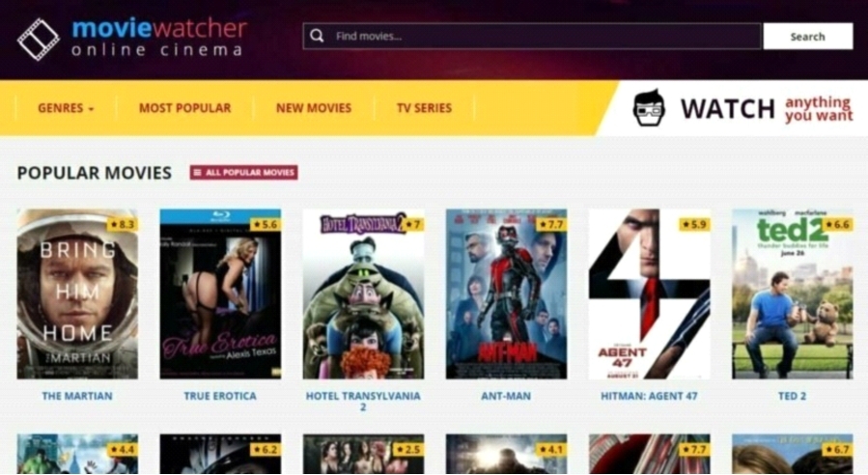
Task: Click Ant-Man 7.7 star rating badge
Action: (552, 224)
